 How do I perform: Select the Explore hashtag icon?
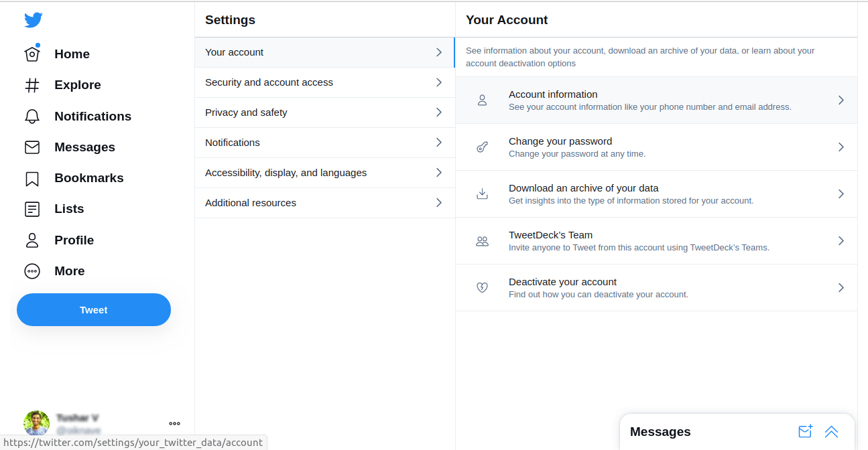tap(32, 85)
